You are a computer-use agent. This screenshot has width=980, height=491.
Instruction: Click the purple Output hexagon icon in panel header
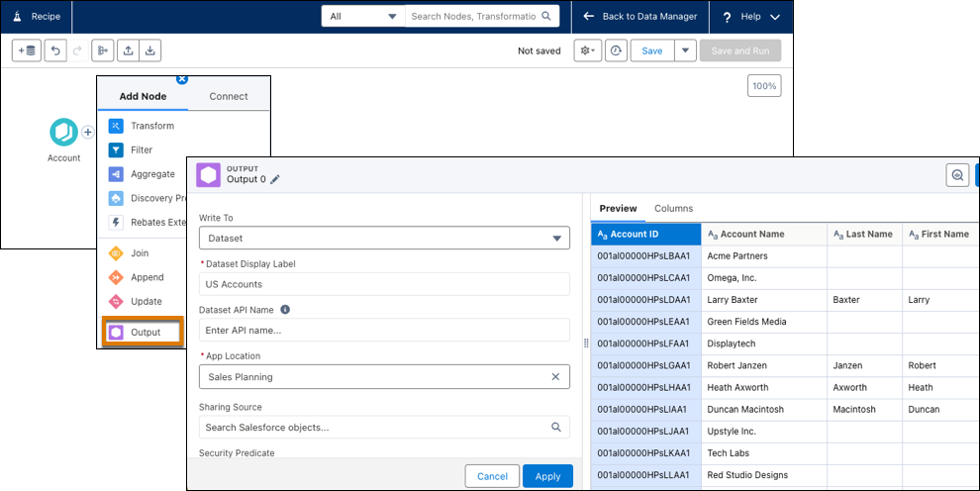[209, 175]
